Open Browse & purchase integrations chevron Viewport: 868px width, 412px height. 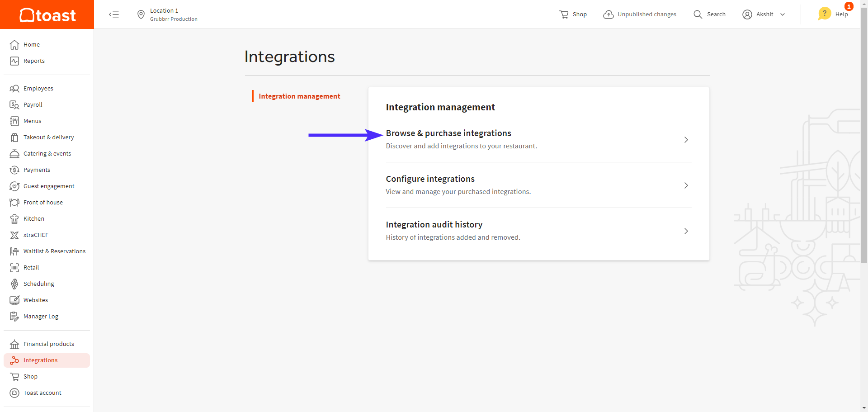(686, 140)
